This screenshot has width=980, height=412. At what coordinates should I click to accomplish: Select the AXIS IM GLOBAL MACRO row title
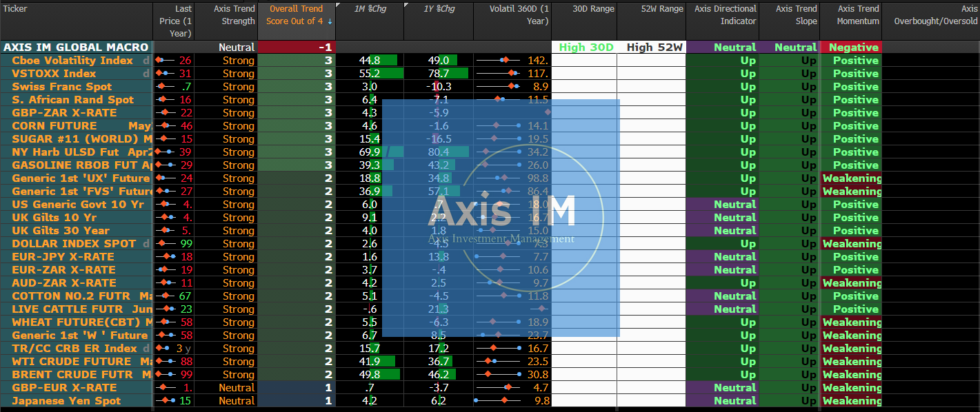(x=76, y=48)
